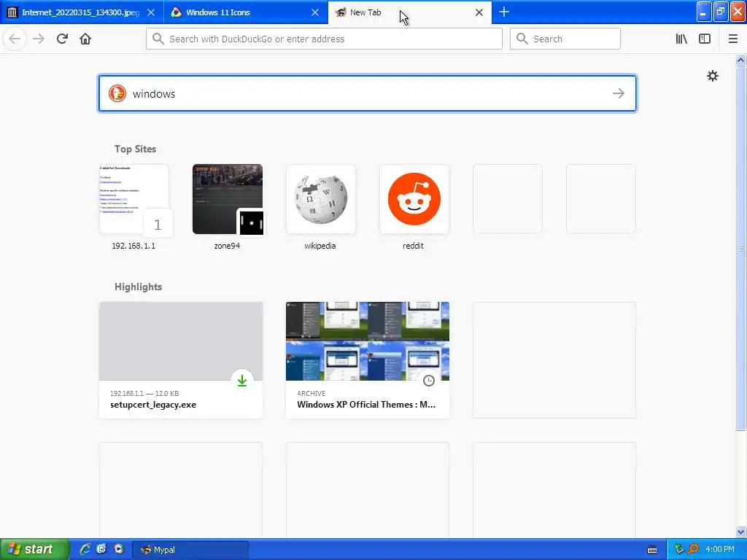This screenshot has height=560, width=747.
Task: Select the New Tab tab
Action: point(410,12)
